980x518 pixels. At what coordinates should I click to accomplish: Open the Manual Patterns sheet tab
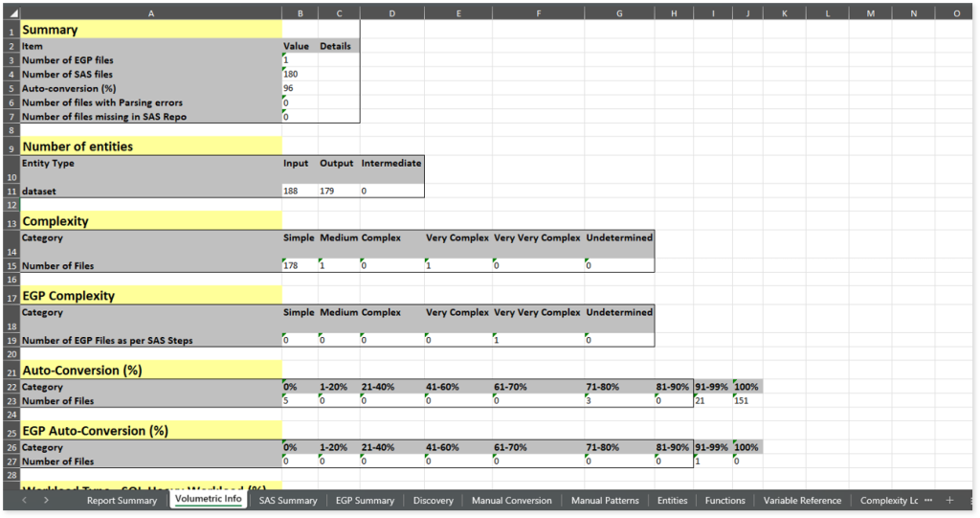click(x=604, y=500)
